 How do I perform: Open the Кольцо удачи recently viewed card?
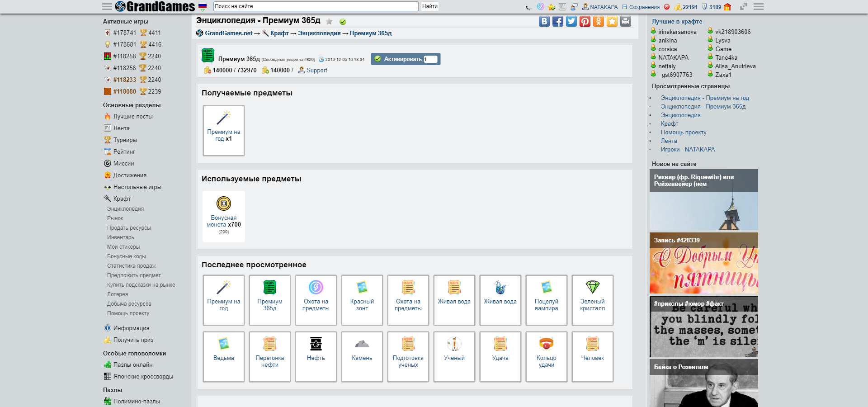[547, 357]
